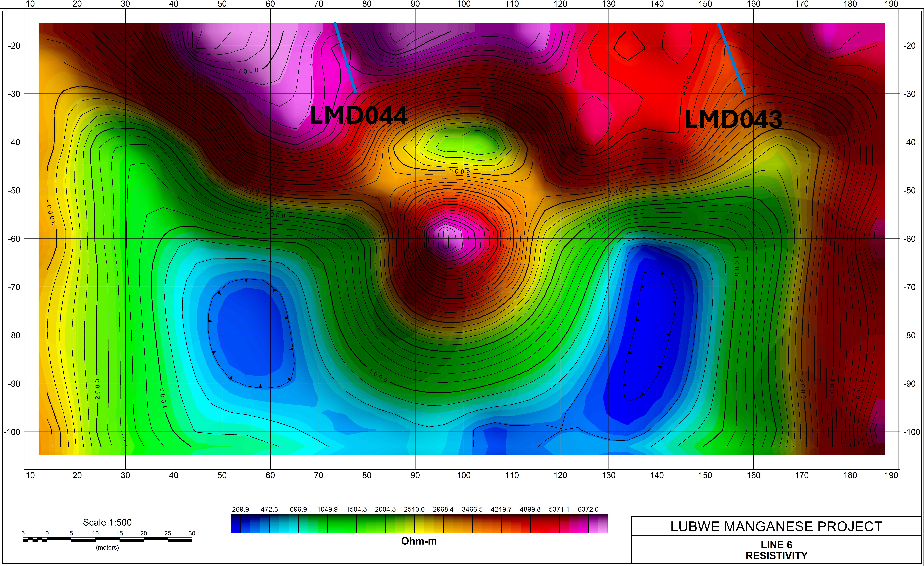Screen dimensions: 924x566
Task: Click the pink high-resistivity core at center
Action: click(x=446, y=239)
